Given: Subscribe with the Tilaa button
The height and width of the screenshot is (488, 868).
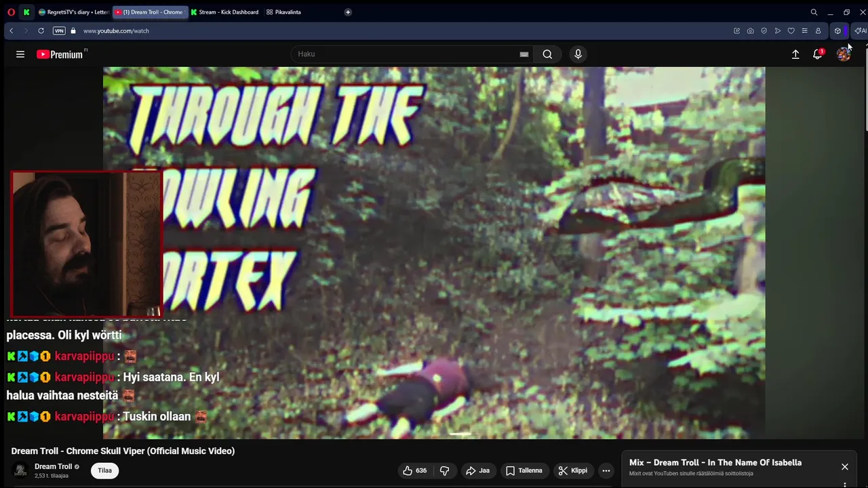Looking at the screenshot, I should pos(104,470).
